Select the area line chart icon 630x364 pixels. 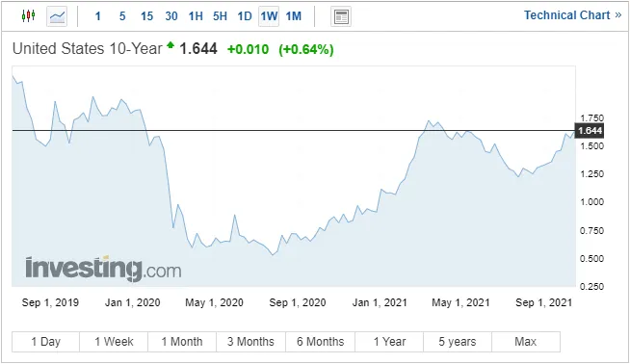point(57,16)
